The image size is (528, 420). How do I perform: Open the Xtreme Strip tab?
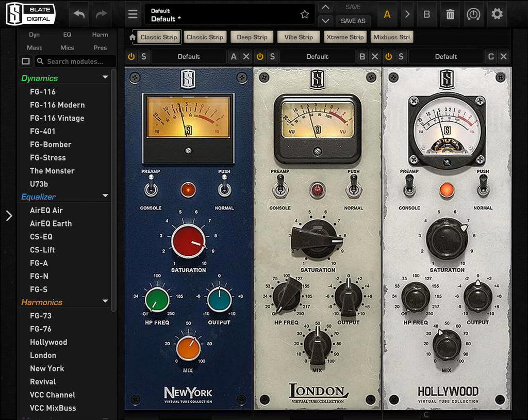[x=345, y=37]
